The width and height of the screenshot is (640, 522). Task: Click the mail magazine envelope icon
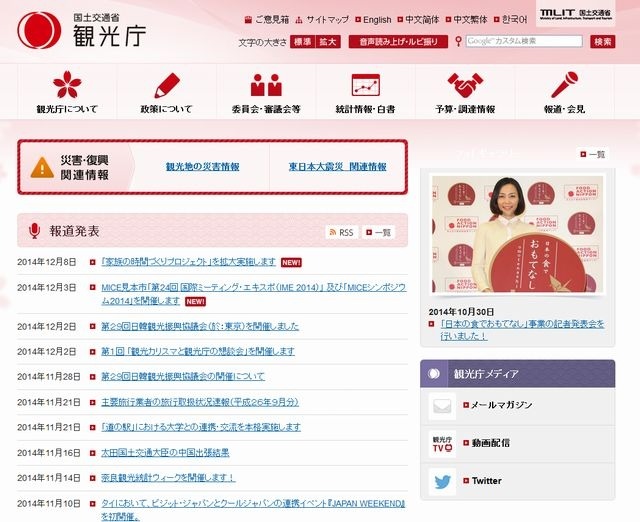(442, 406)
